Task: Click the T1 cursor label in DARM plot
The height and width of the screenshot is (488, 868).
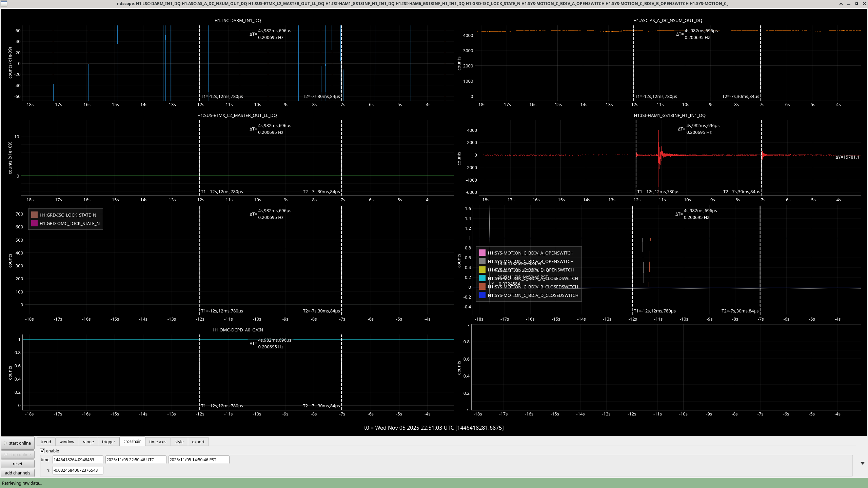Action: click(x=222, y=97)
